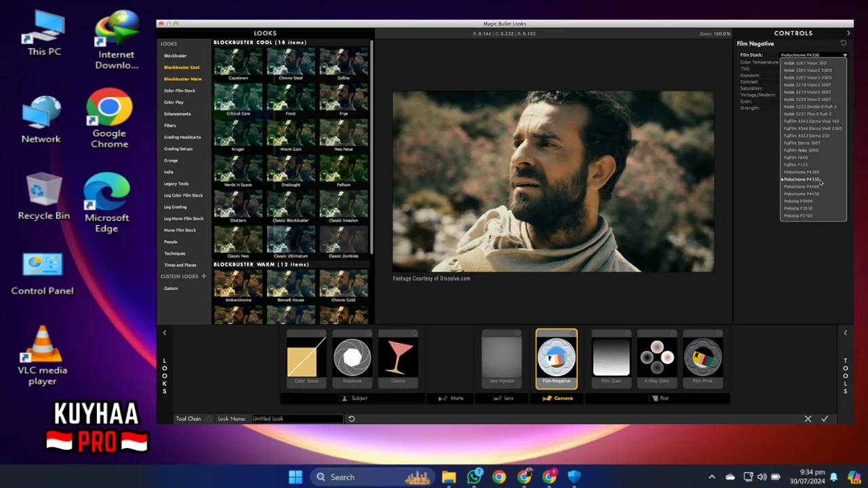
Task: Collapse the Controls panel arrow
Action: point(848,33)
